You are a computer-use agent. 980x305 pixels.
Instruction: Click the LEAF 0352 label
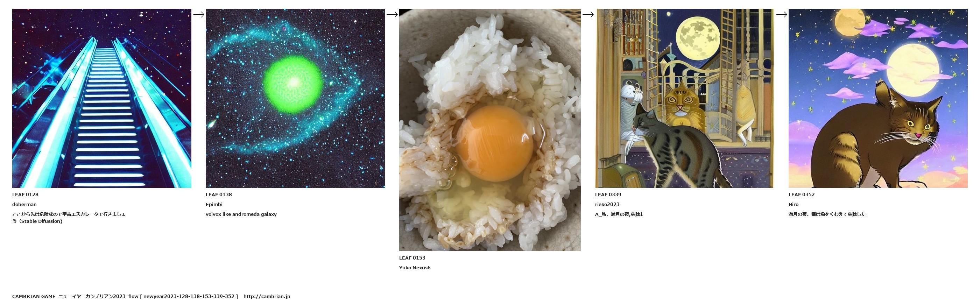(802, 194)
